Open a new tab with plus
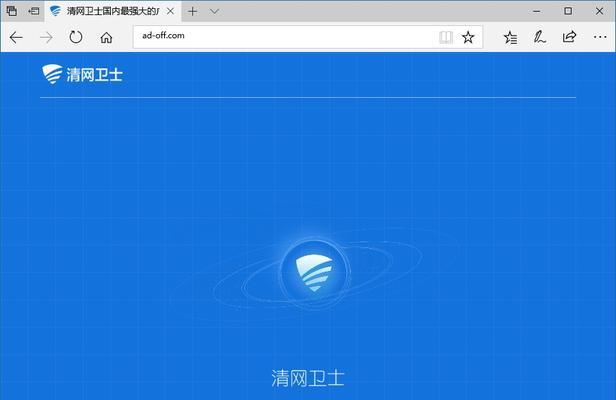The height and width of the screenshot is (400, 616). coord(192,11)
